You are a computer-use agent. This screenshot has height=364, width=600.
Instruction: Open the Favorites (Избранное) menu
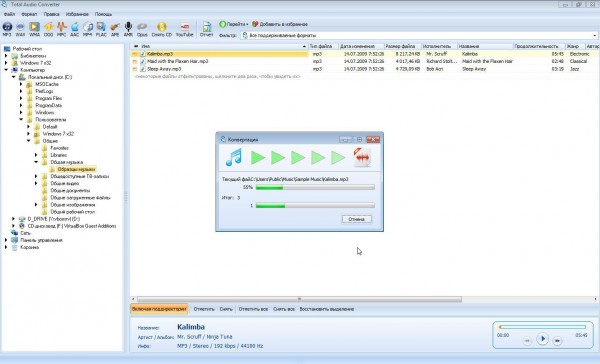click(77, 14)
